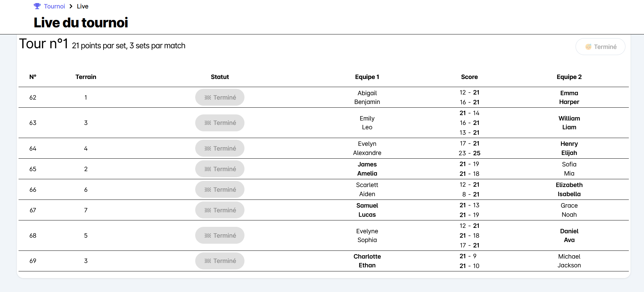The width and height of the screenshot is (644, 292).
Task: Click checkered flag icon for match 62
Action: tap(208, 98)
